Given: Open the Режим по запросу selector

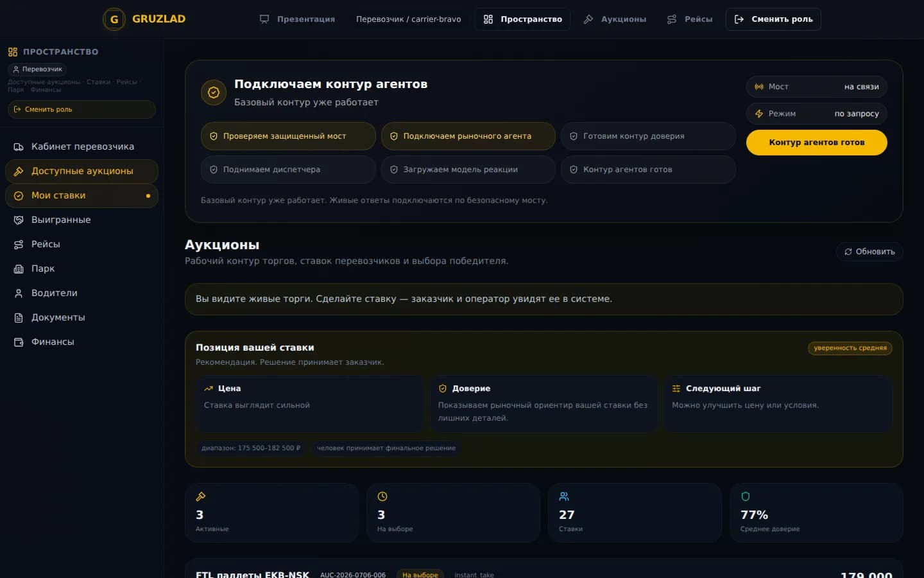Looking at the screenshot, I should coord(817,114).
